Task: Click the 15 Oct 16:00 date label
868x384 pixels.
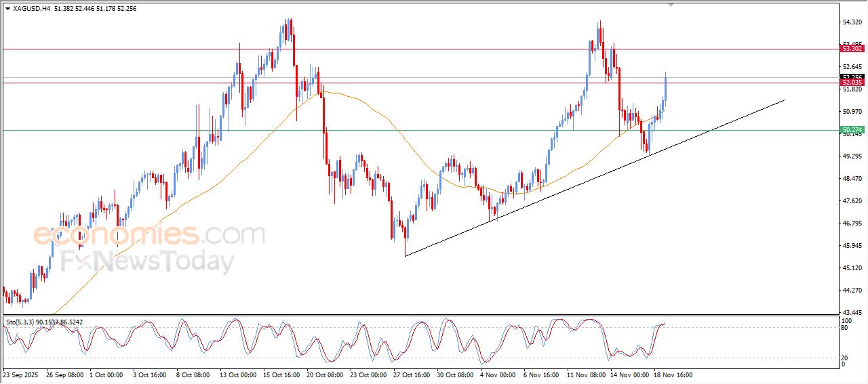Action: pos(282,375)
